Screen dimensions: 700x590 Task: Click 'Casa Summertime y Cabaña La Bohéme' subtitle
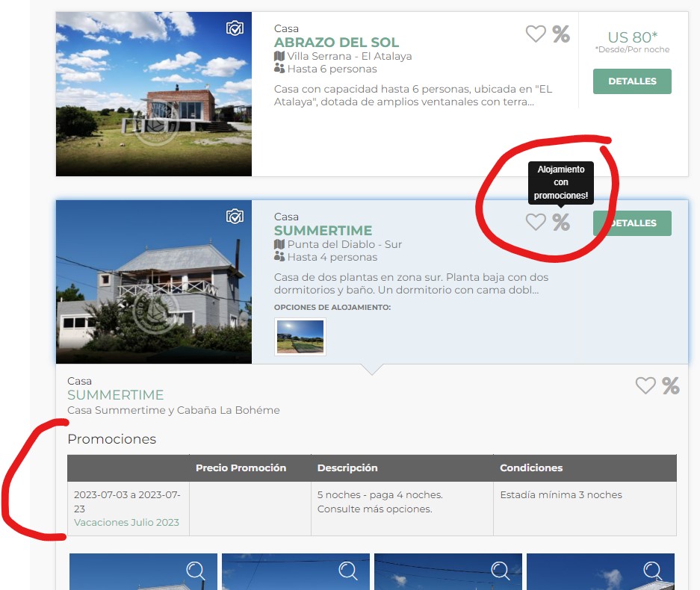[x=173, y=410]
